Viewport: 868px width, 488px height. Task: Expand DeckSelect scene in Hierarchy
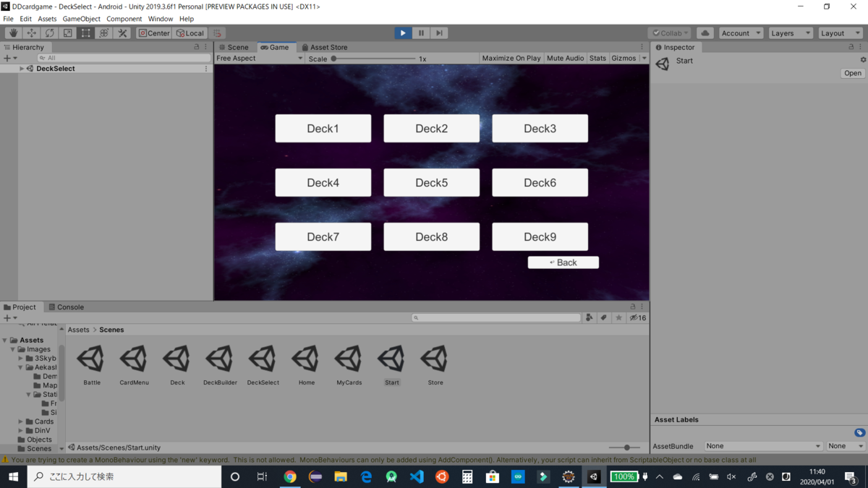click(x=22, y=69)
